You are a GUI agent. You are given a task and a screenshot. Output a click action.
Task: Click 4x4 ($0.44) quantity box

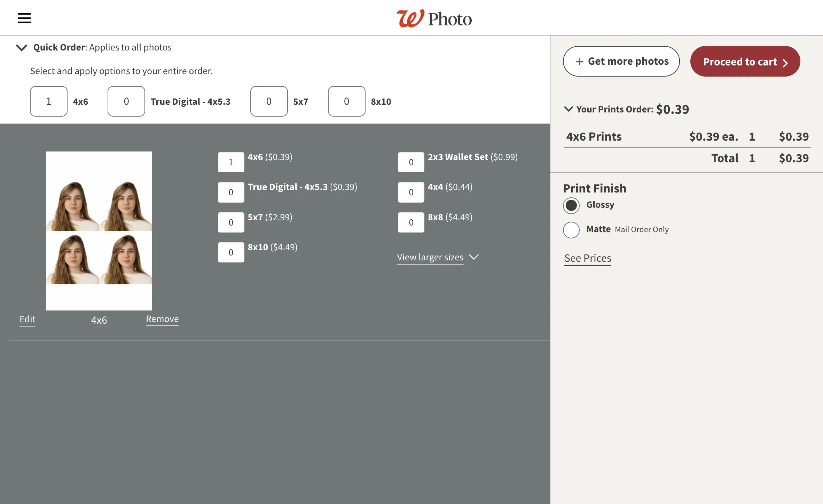point(411,192)
